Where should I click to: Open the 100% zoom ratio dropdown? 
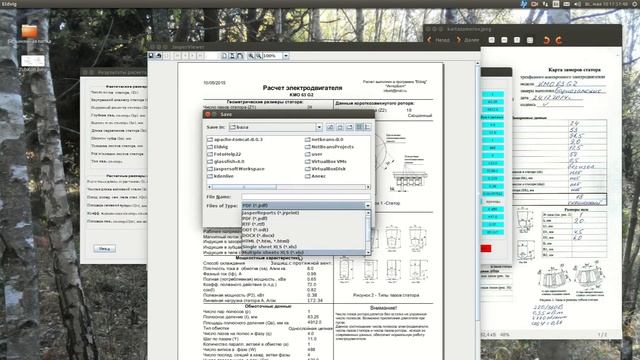pyautogui.click(x=286, y=56)
